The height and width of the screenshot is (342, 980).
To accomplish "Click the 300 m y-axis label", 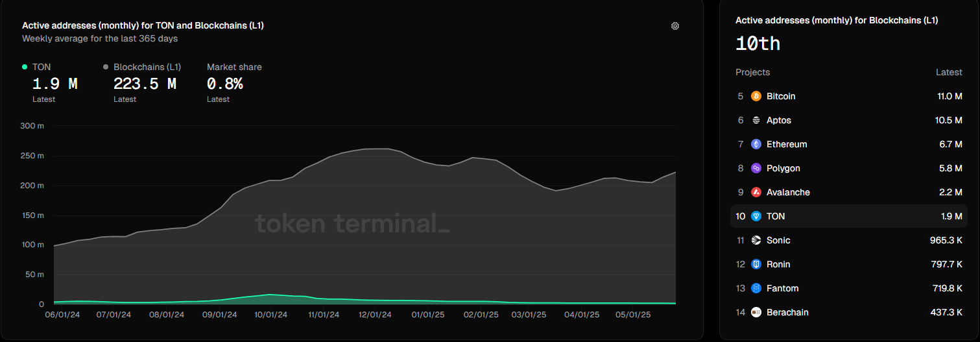I will [32, 126].
